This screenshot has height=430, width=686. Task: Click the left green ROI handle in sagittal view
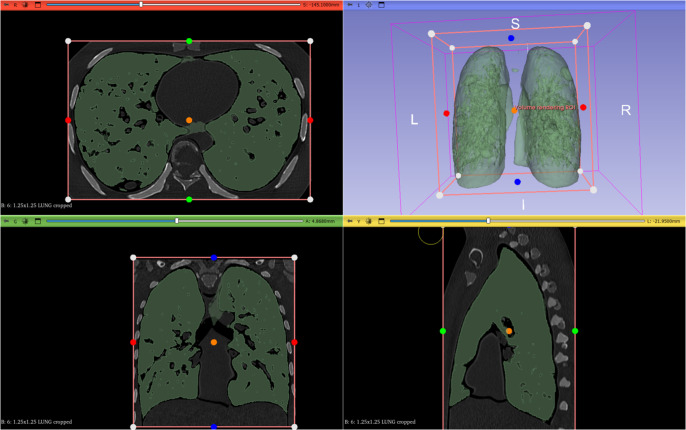[443, 331]
